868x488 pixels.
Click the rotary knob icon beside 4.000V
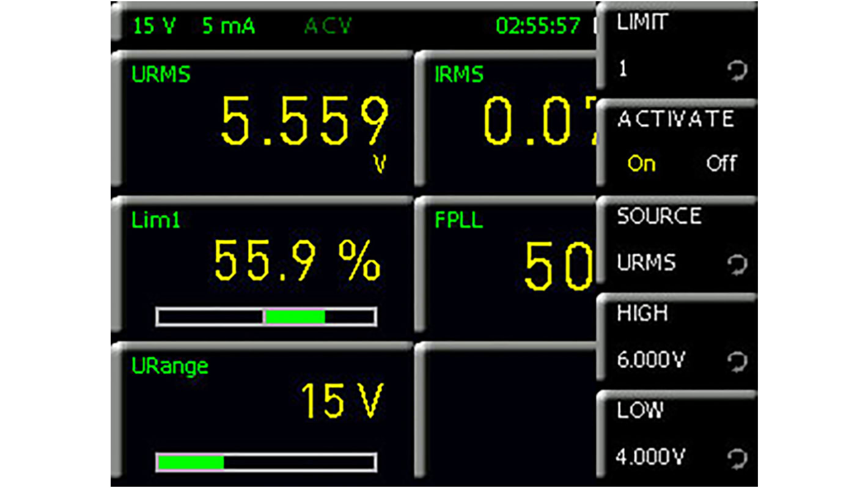point(738,459)
